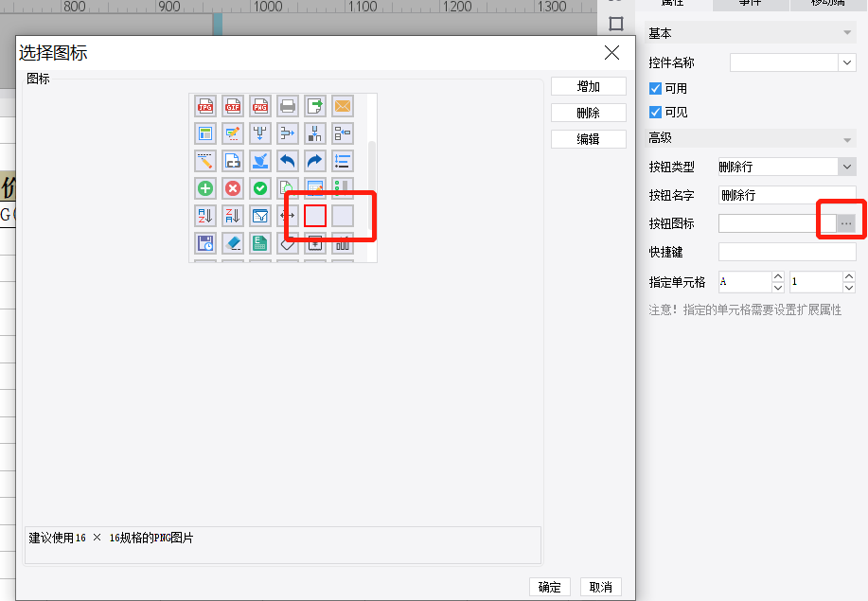Choose the green Excel file icon
The width and height of the screenshot is (868, 601).
pos(260,243)
